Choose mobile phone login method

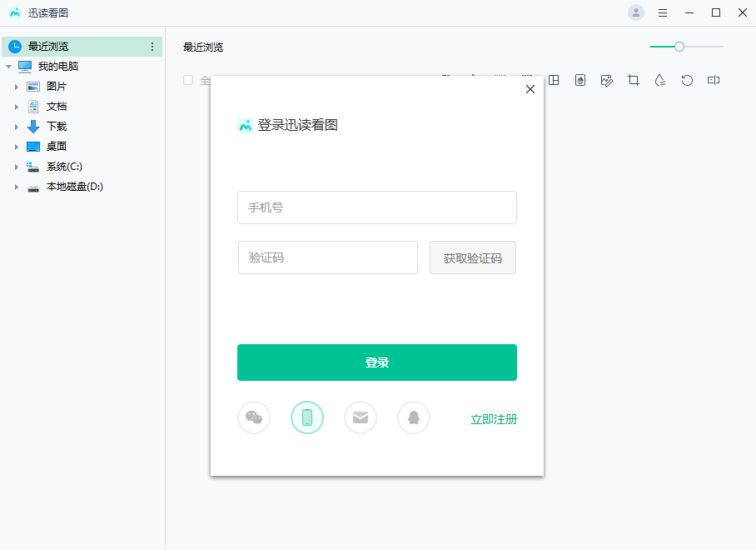pos(307,417)
